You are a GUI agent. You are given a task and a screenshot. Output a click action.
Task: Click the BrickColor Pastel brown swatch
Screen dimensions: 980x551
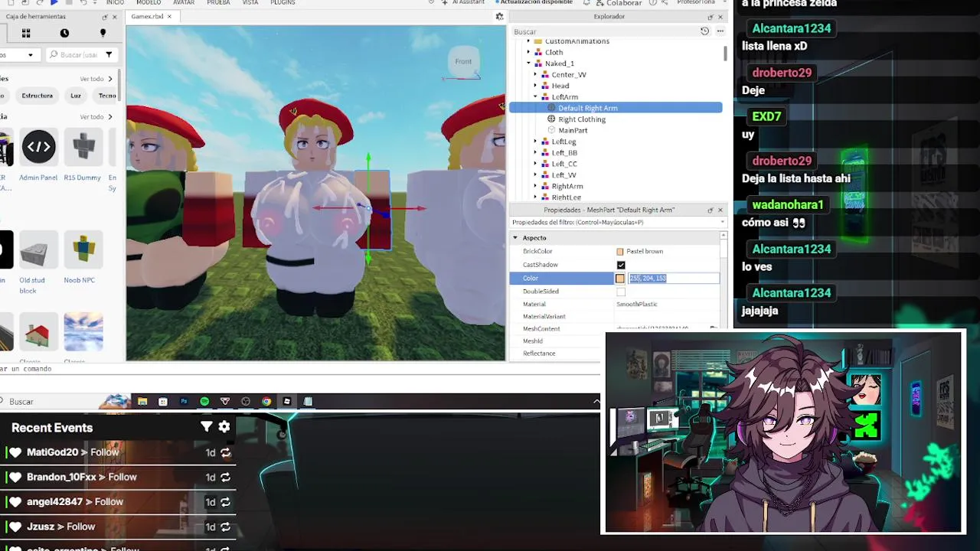pos(620,252)
